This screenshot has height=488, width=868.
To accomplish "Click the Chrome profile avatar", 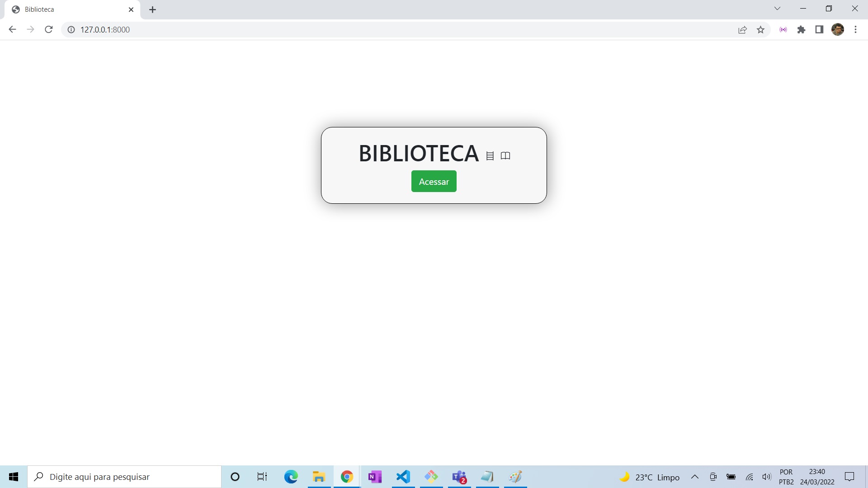I will [838, 29].
